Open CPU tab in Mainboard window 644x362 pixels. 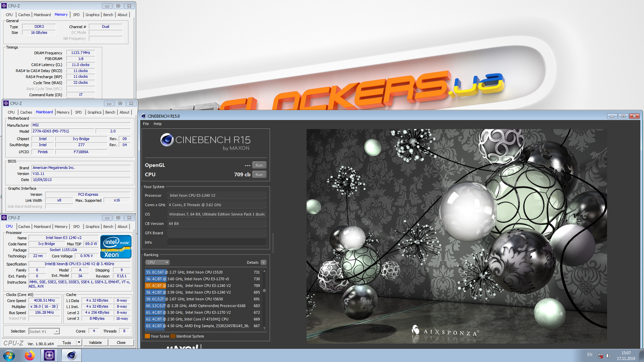pos(11,112)
